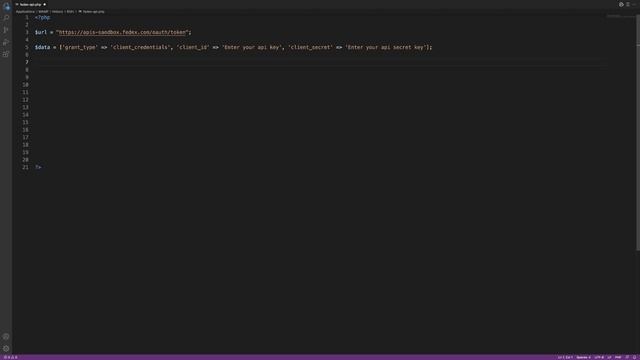
Task: Click line number 16 in the gutter
Action: (x=25, y=130)
